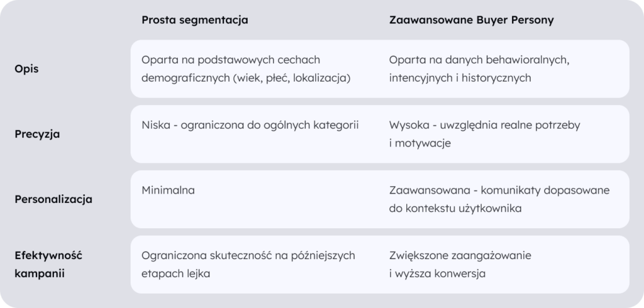The width and height of the screenshot is (644, 308).
Task: Click the 'Zaawansowane Buyer Persony' column header
Action: point(472,20)
